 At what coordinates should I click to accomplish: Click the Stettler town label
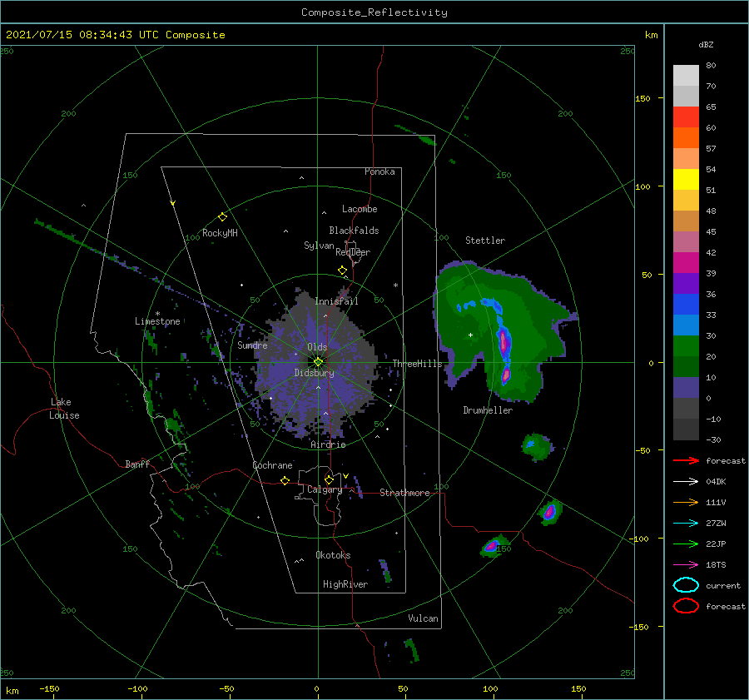point(485,241)
